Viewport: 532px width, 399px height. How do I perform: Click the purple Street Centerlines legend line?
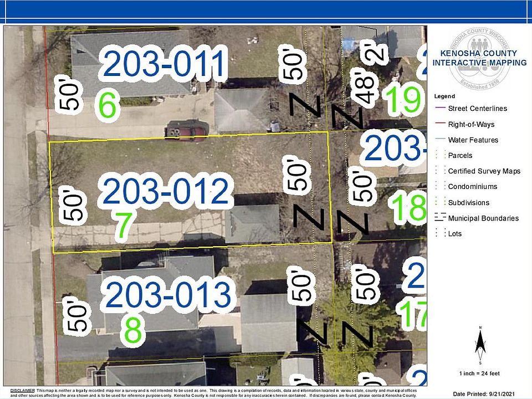click(x=440, y=108)
